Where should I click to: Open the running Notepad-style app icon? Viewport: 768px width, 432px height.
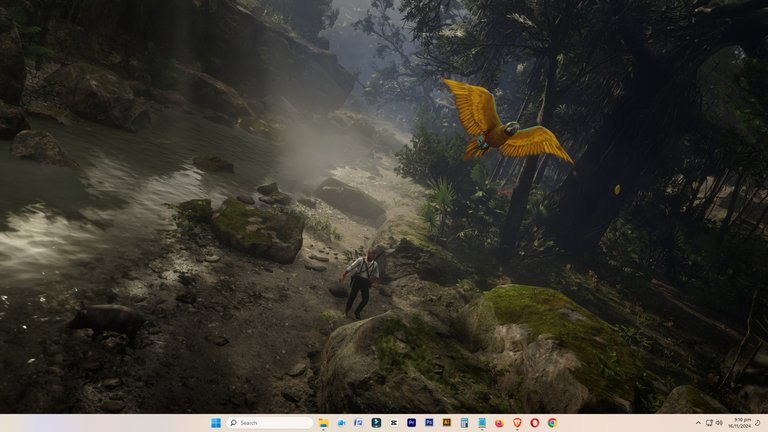[482, 423]
